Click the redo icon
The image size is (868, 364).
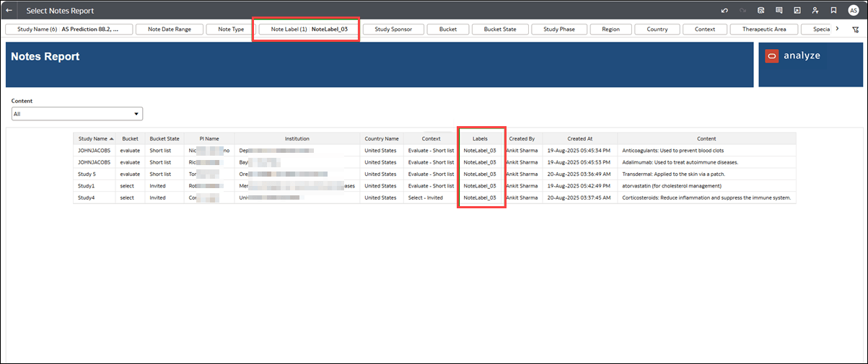(x=742, y=11)
